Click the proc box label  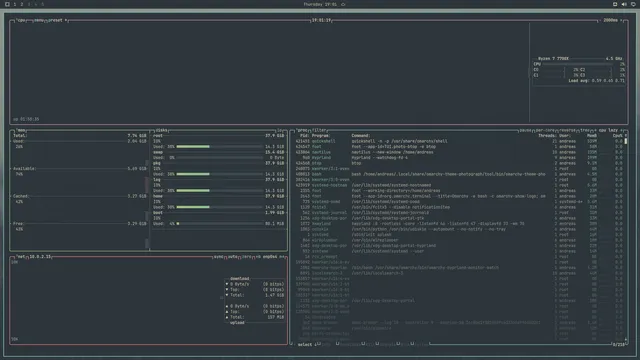pyautogui.click(x=302, y=130)
